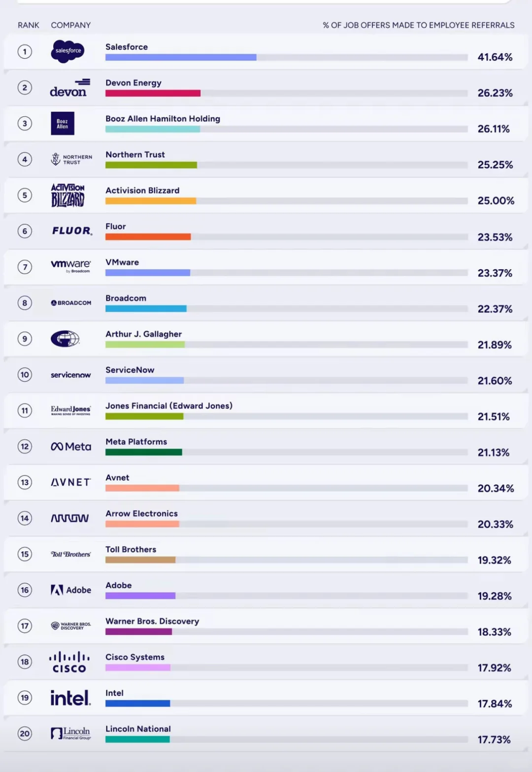Select the Cisco logo
This screenshot has width=532, height=772.
69,662
